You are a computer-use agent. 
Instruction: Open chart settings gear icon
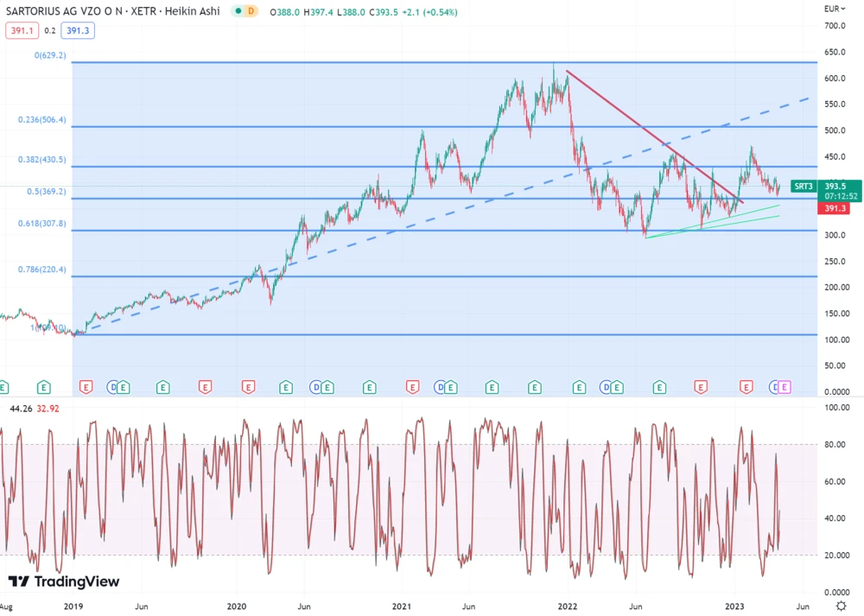coord(841,606)
